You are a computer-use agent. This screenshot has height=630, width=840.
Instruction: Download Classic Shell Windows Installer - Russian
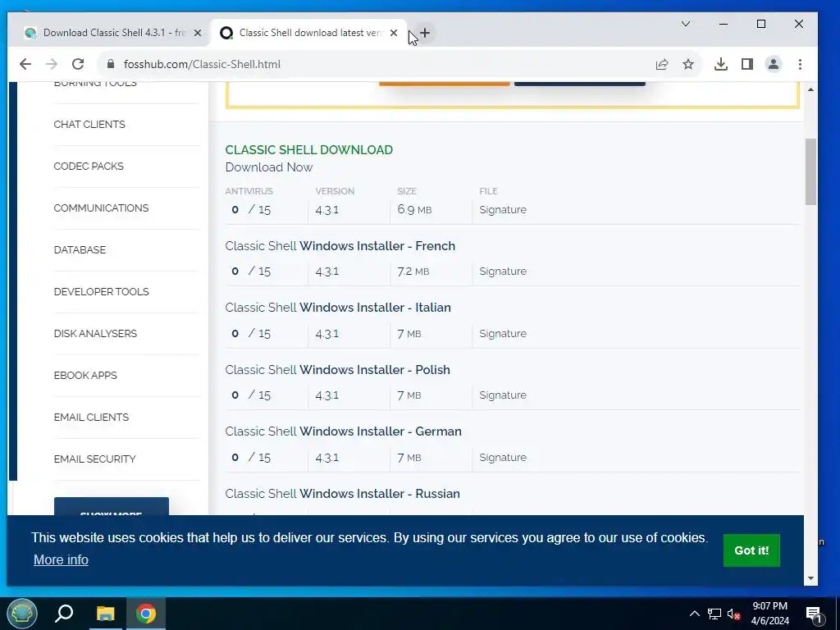coord(342,493)
